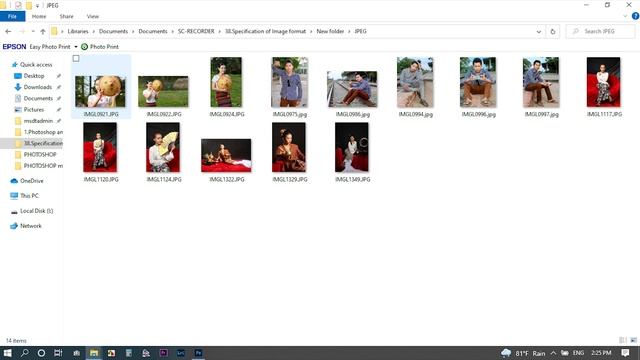Go up one folder level
This screenshot has width=640, height=360.
[43, 31]
